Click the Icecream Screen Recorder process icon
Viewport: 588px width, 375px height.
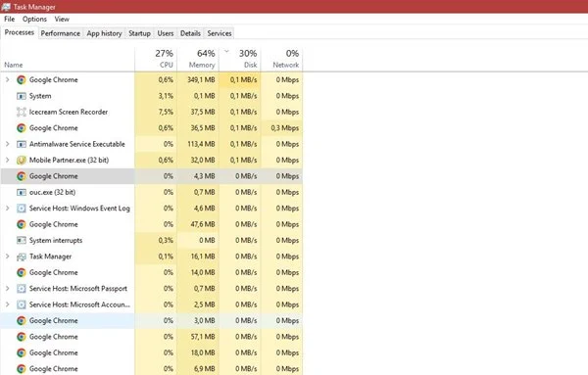point(22,112)
